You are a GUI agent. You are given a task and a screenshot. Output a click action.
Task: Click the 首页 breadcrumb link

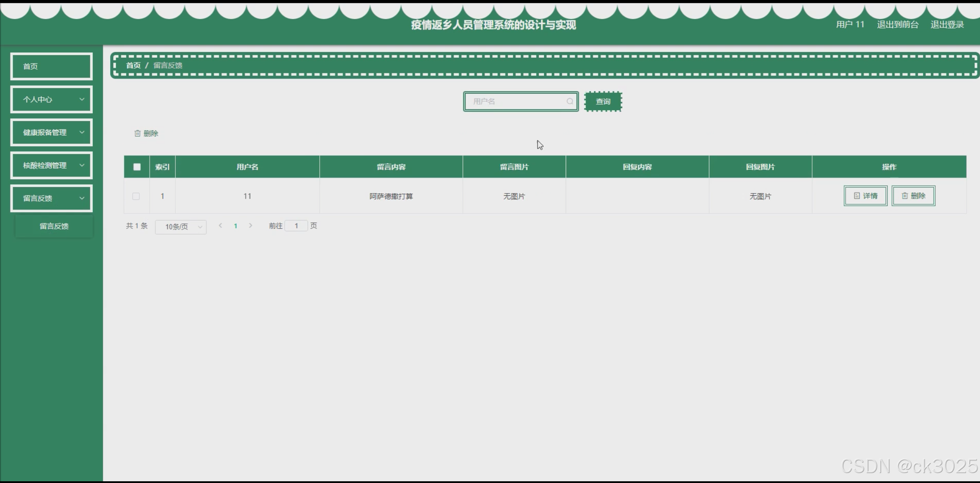pyautogui.click(x=133, y=66)
